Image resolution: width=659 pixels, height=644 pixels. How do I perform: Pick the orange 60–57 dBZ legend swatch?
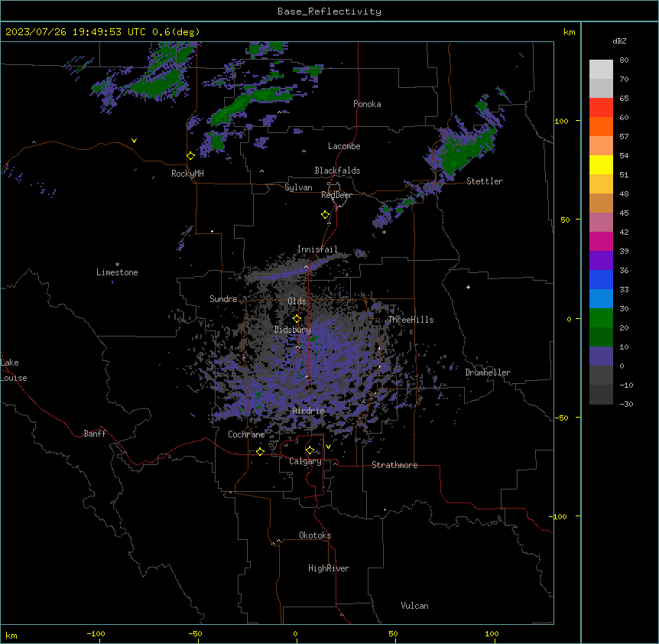click(601, 126)
